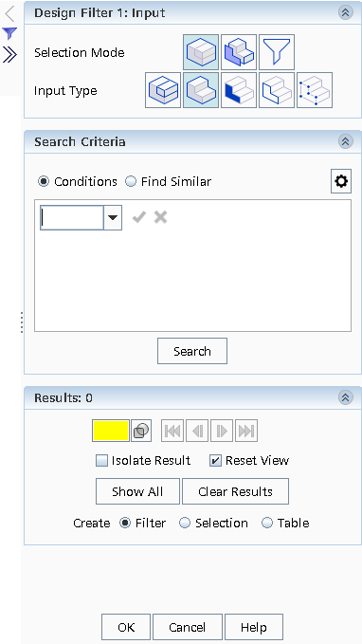The image size is (362, 644).
Task: Collapse the Search Criteria section
Action: tap(346, 141)
